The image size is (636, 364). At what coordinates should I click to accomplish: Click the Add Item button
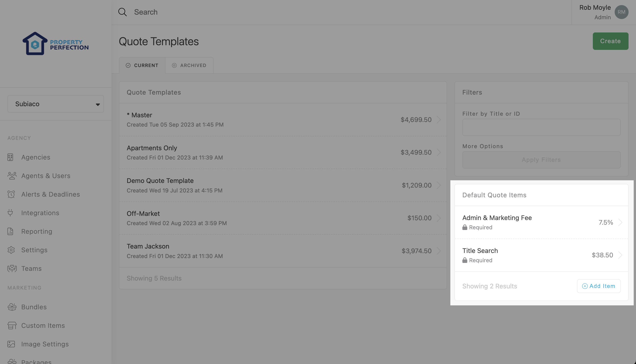pyautogui.click(x=598, y=286)
